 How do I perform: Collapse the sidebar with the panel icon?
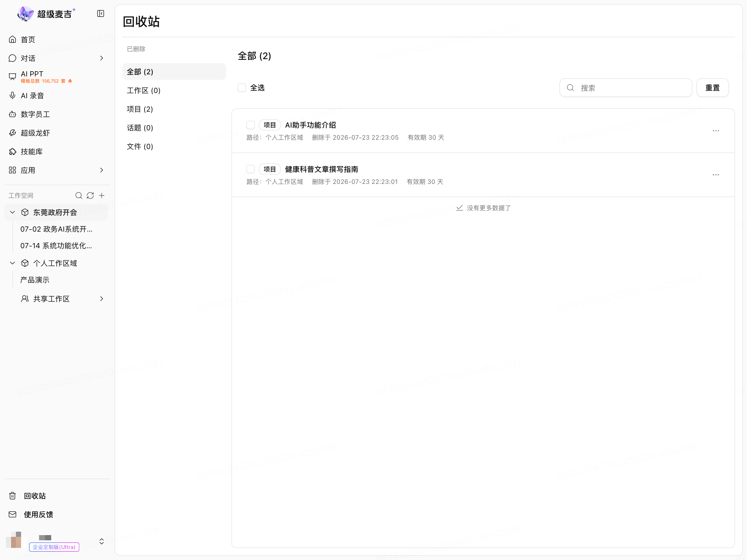[101, 13]
